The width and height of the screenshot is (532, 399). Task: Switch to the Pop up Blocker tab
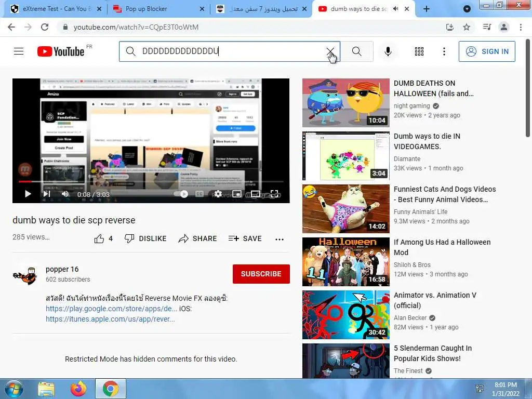click(158, 9)
